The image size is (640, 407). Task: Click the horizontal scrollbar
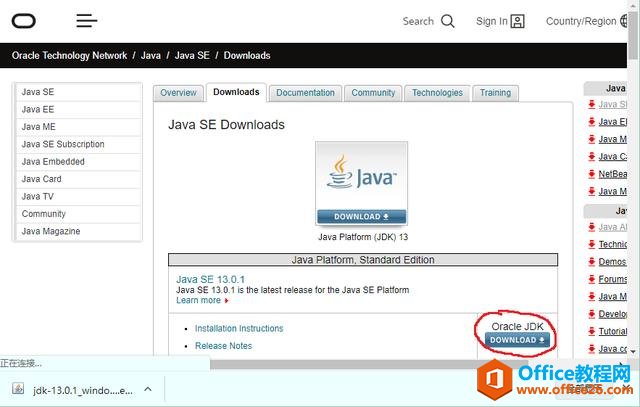(369, 364)
